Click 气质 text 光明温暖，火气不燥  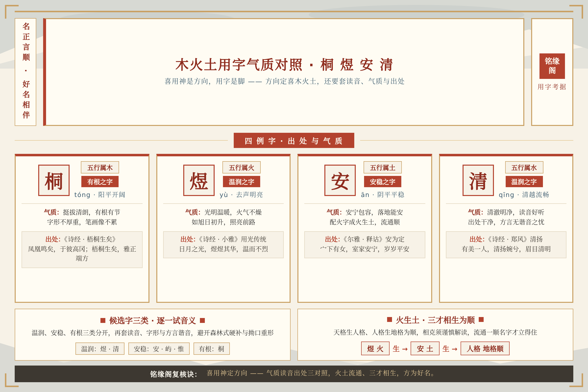coord(233,212)
